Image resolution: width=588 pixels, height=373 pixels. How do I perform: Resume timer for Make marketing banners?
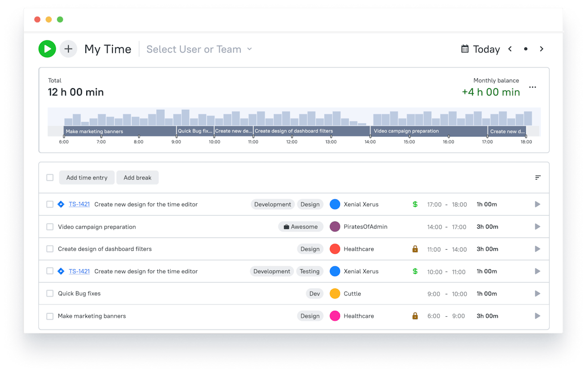538,316
